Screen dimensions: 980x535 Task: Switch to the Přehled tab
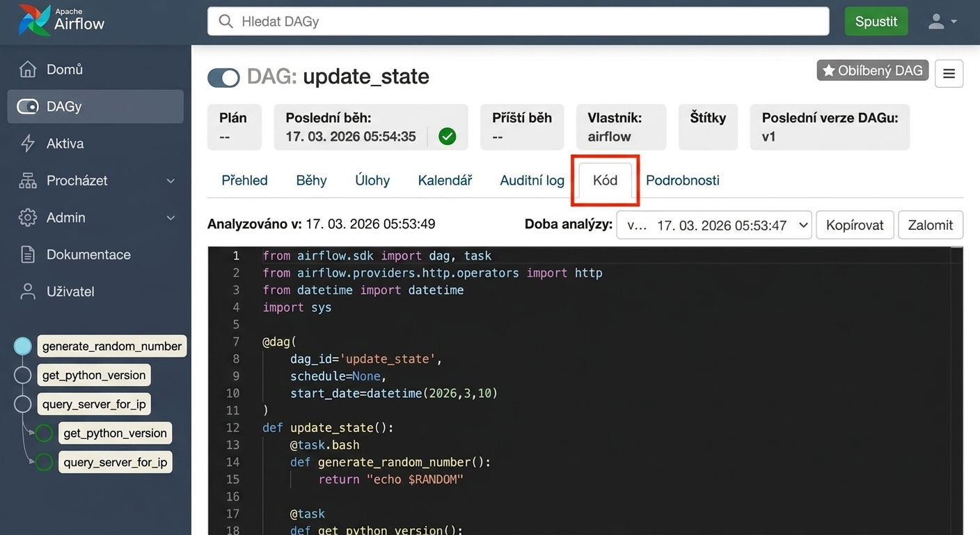244,180
